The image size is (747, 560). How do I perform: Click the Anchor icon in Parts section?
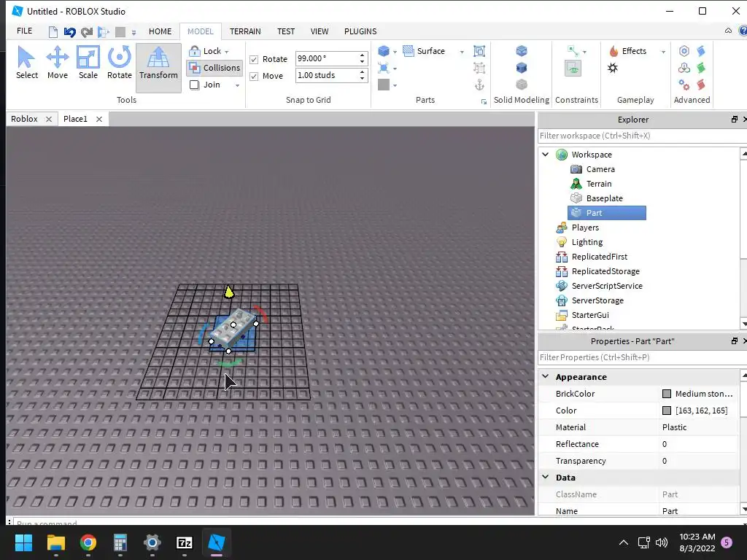[x=479, y=85]
